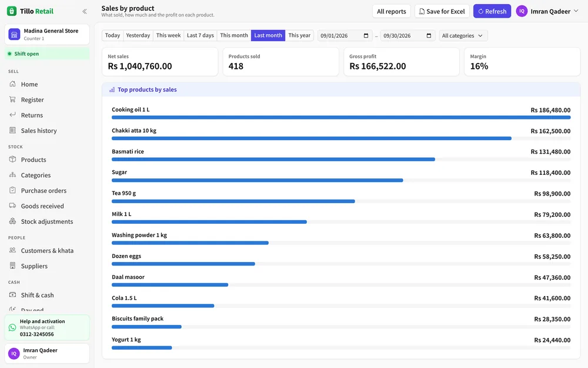Click the Basmati rice product name
The image size is (588, 368).
(128, 151)
